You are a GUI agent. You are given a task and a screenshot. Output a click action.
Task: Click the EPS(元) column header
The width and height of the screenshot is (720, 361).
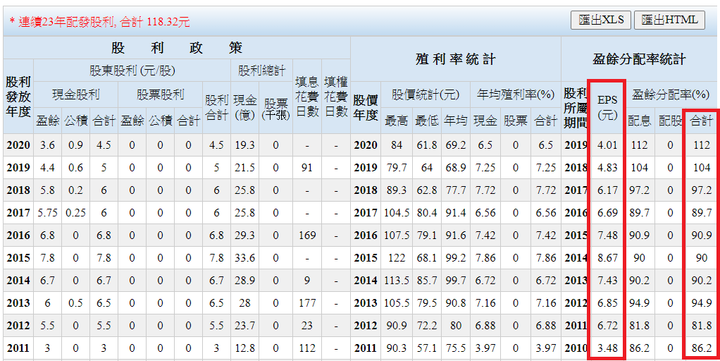tap(607, 107)
